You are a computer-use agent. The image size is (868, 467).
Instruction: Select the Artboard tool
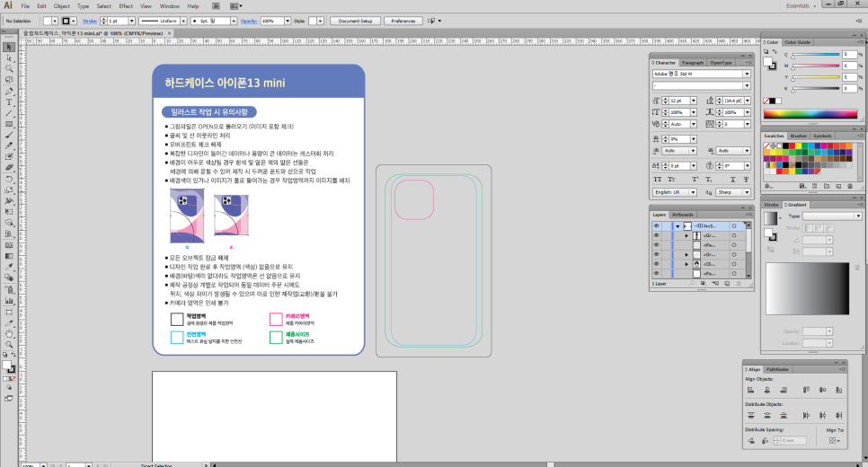9,312
